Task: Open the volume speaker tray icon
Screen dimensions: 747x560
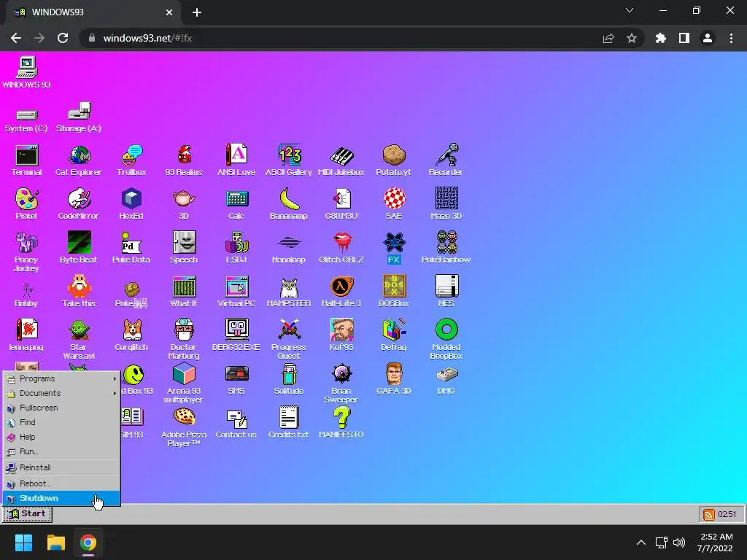Action: click(x=679, y=542)
